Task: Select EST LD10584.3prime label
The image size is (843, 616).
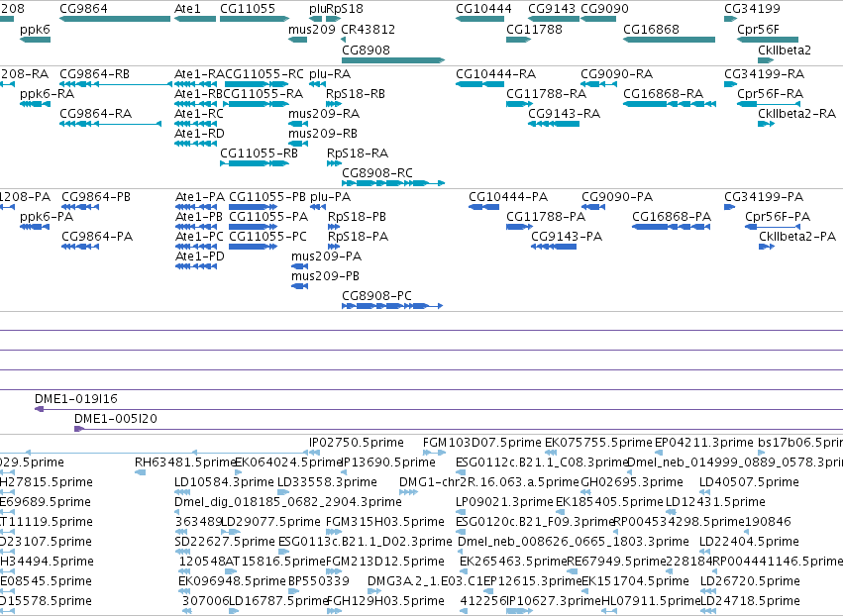Action: (224, 482)
